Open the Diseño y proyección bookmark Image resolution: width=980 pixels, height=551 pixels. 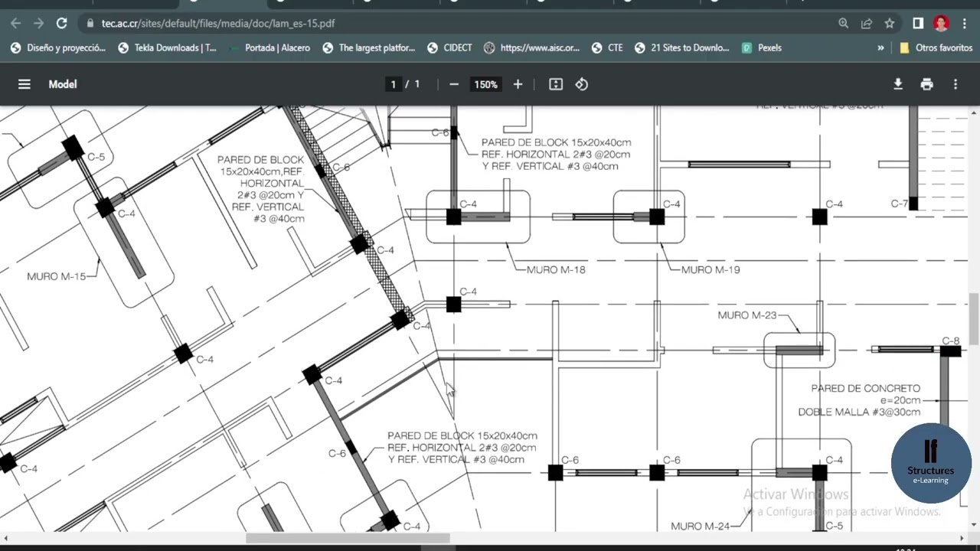point(58,47)
